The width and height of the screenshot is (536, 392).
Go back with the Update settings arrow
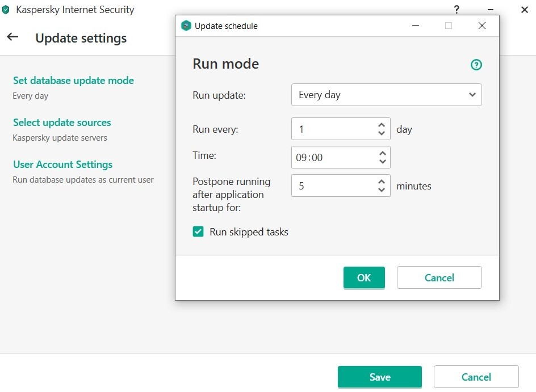pos(12,37)
